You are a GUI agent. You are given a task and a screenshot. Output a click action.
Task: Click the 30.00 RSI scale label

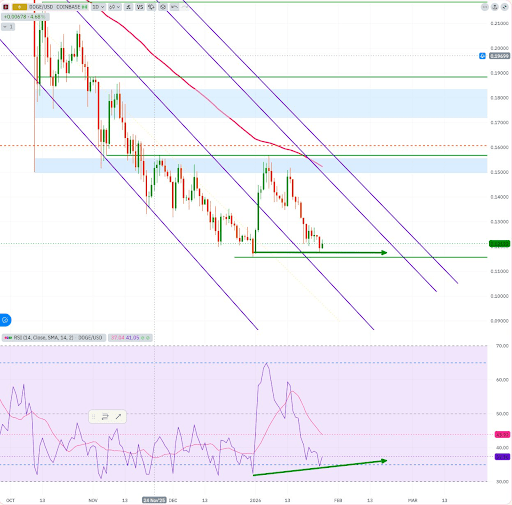pyautogui.click(x=502, y=481)
